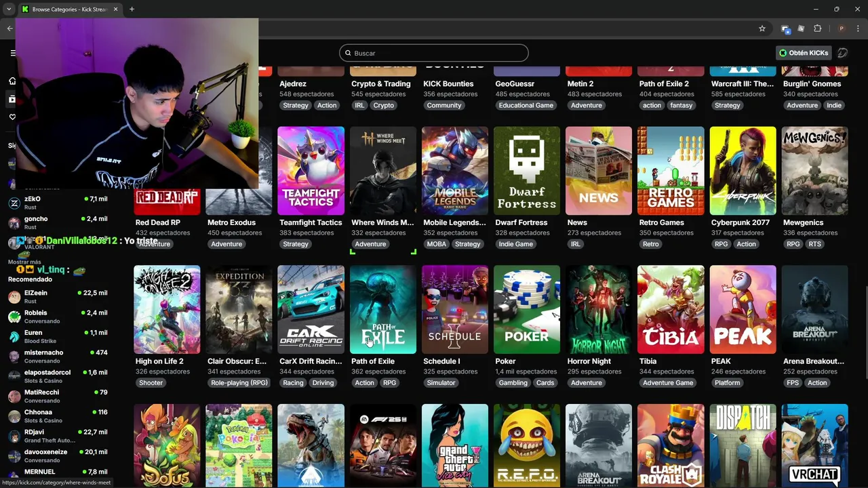
Task: Open the user avatar next to Obtén KICKs
Action: 842,53
